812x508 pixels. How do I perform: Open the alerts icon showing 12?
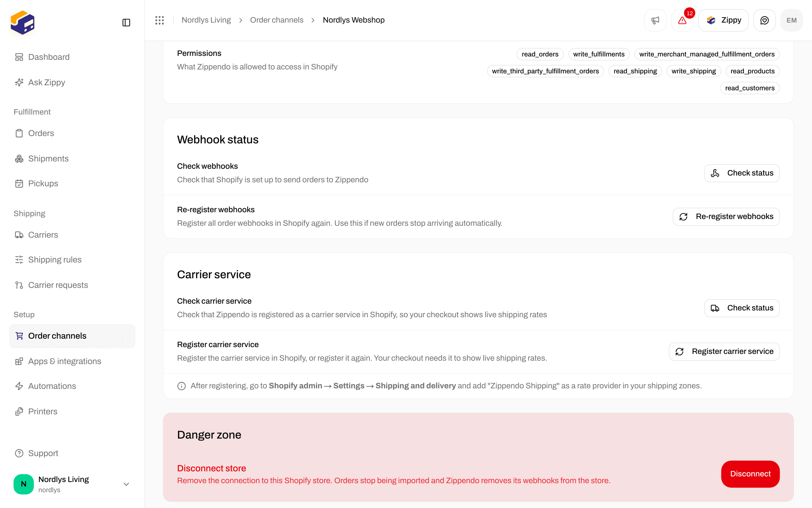click(682, 20)
